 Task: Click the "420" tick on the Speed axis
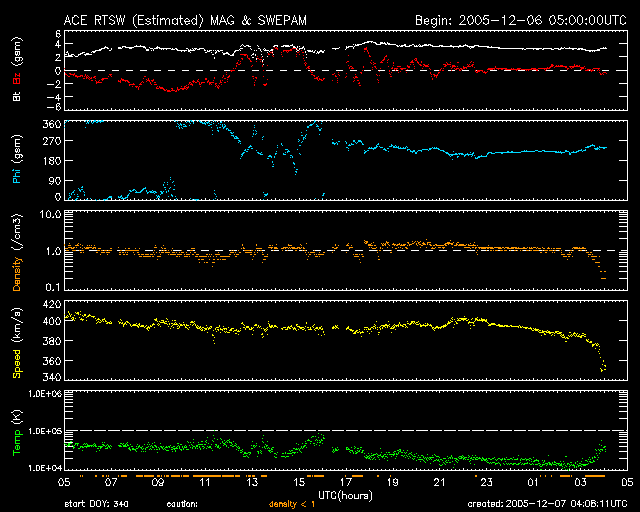pyautogui.click(x=52, y=304)
